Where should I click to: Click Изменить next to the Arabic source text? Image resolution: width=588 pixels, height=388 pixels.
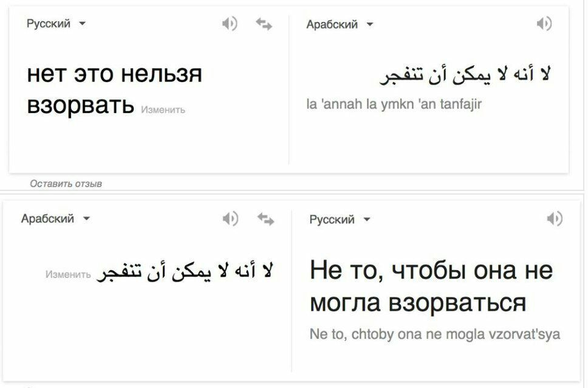(68, 274)
